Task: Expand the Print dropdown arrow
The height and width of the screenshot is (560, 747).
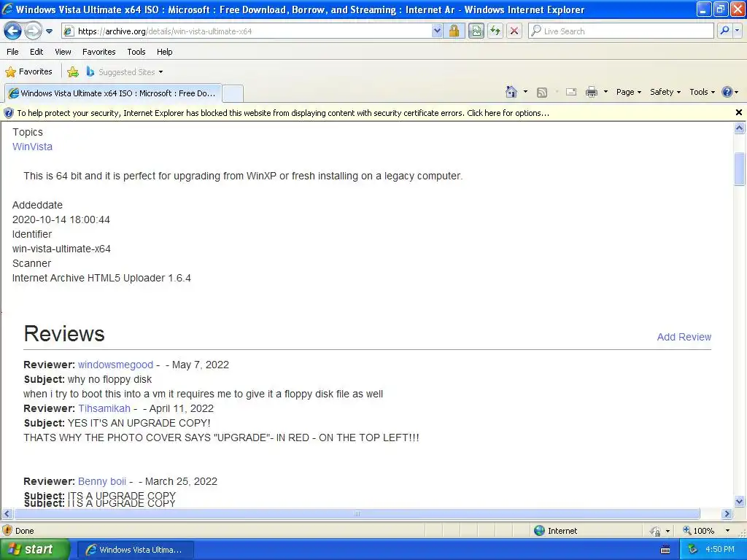Action: (605, 92)
